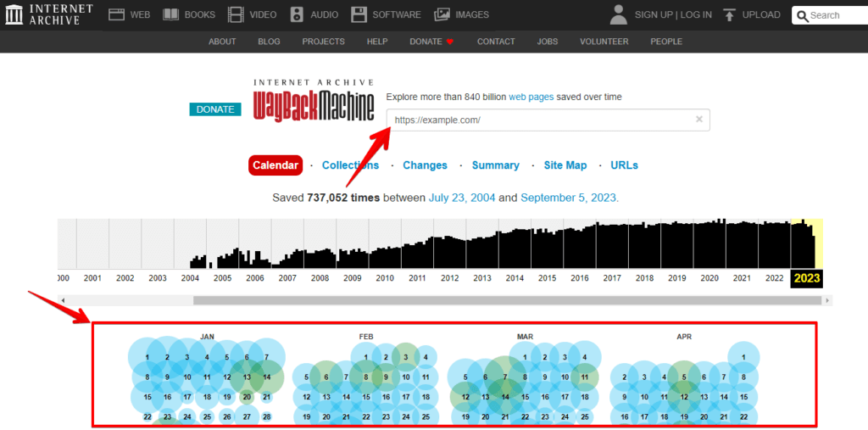Click the horizontal timeline scrollbar thumb
The width and height of the screenshot is (868, 430).
pos(507,300)
